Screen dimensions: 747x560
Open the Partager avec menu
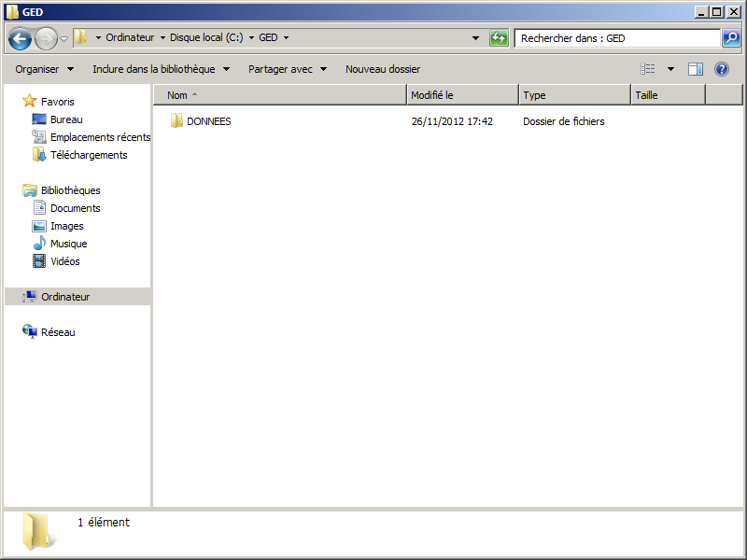pos(287,69)
